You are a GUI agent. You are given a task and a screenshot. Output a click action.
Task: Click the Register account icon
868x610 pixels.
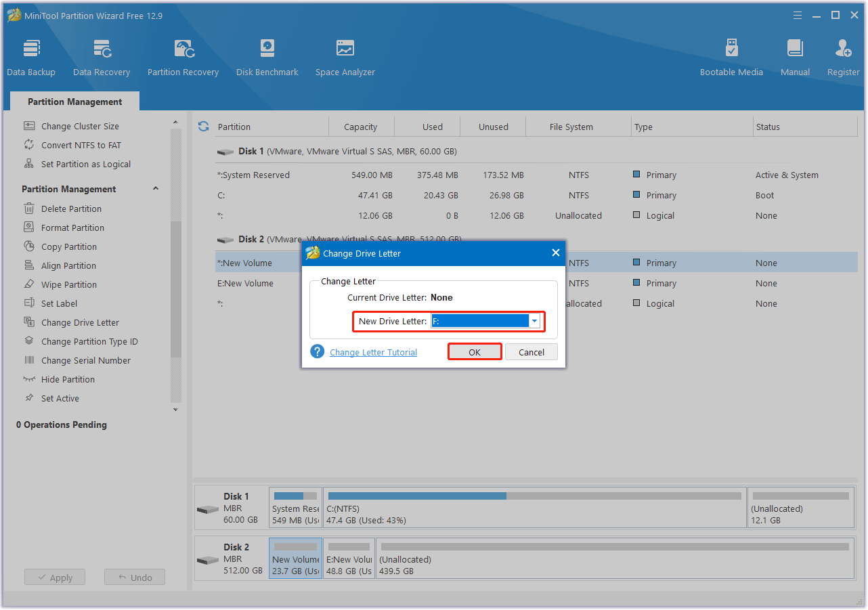[843, 58]
